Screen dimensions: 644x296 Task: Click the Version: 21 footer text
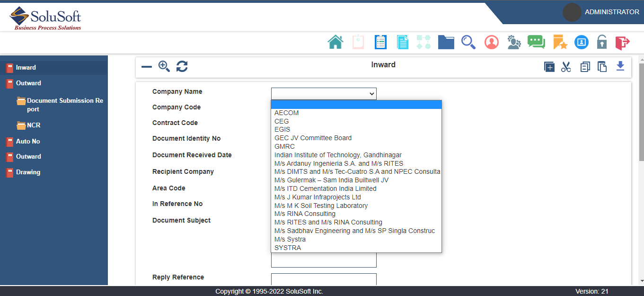click(592, 292)
